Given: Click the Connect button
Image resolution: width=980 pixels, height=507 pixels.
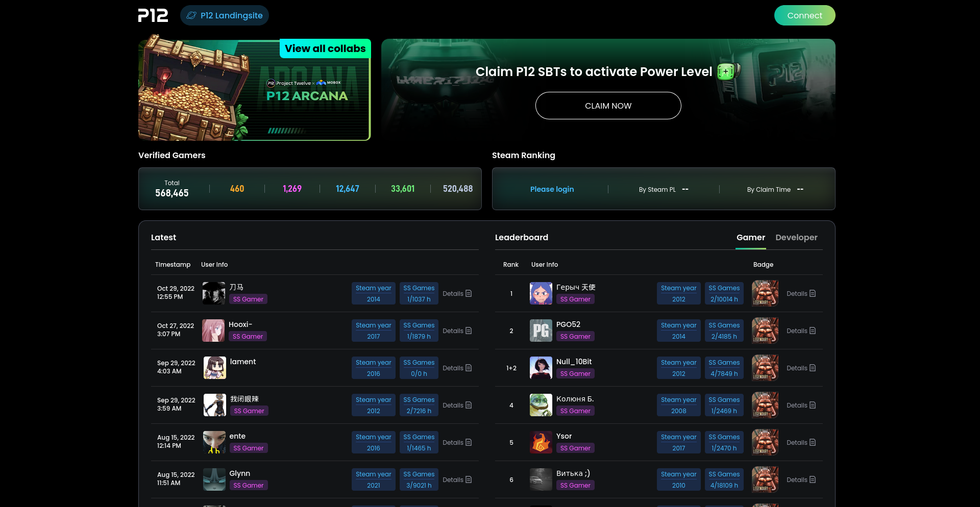Looking at the screenshot, I should click(804, 15).
